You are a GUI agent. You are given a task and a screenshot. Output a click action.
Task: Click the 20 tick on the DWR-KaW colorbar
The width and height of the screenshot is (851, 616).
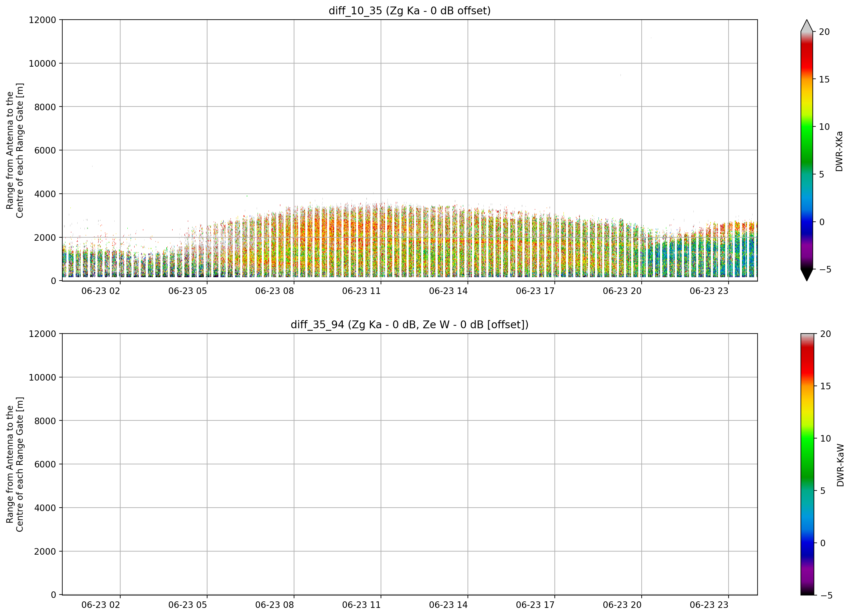point(825,334)
